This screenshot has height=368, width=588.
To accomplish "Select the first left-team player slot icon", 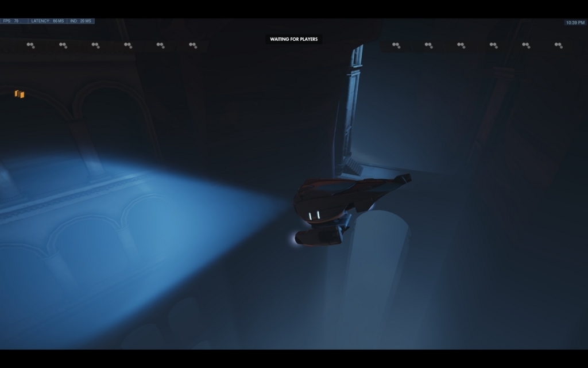I will click(31, 45).
